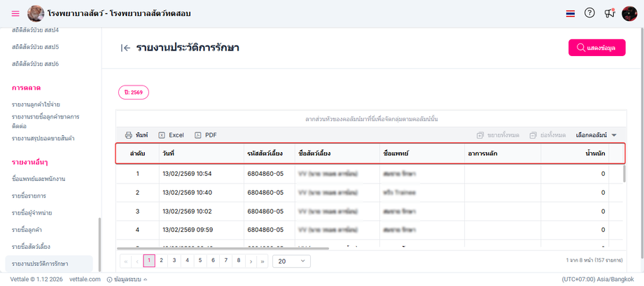This screenshot has height=286, width=644.
Task: Open รายงานรายชื่อลูกค้าขาดการติดต่อ in sidebar
Action: click(x=45, y=121)
